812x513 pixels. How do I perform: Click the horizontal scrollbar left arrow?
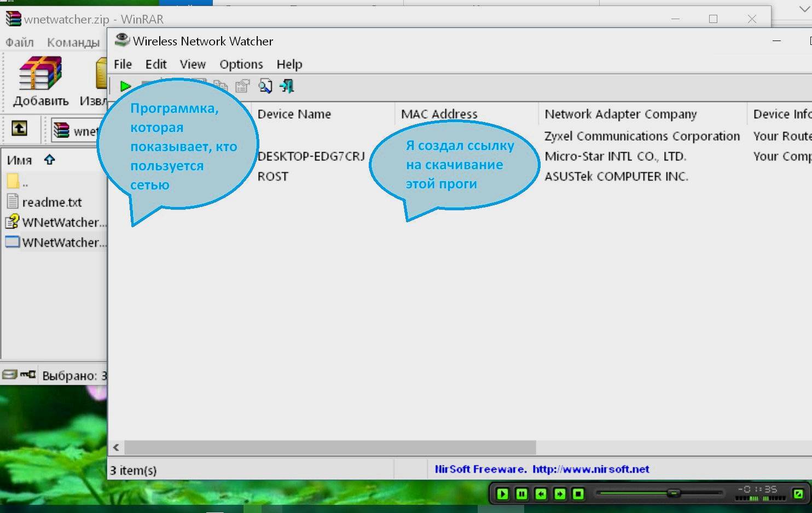pos(116,448)
